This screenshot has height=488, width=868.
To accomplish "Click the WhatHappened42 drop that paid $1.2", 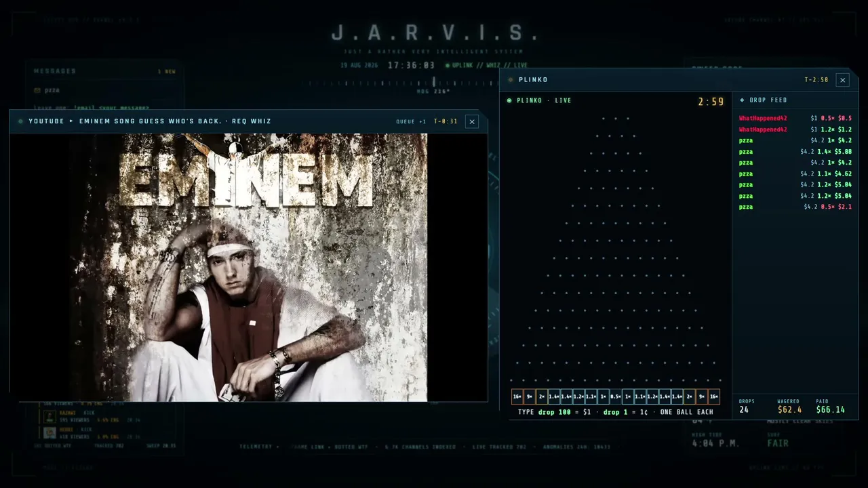I will click(795, 129).
